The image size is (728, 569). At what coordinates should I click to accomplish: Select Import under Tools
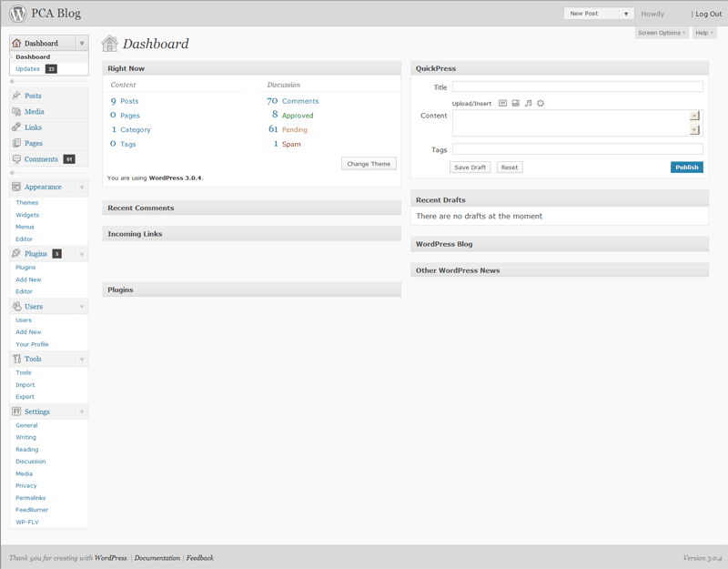(x=25, y=384)
